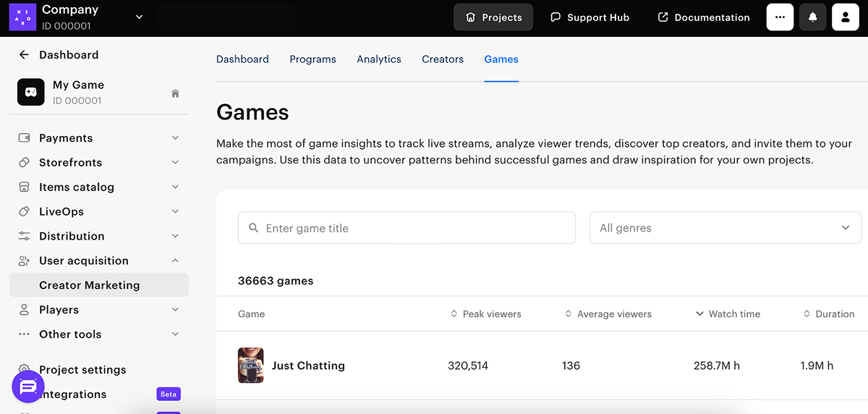Click the Company logo icon

pos(22,17)
